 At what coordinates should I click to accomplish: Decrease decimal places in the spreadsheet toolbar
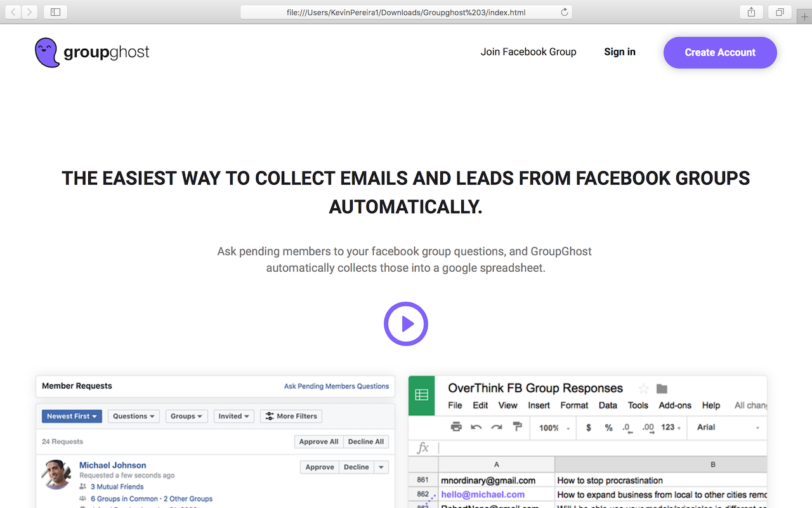click(x=627, y=427)
